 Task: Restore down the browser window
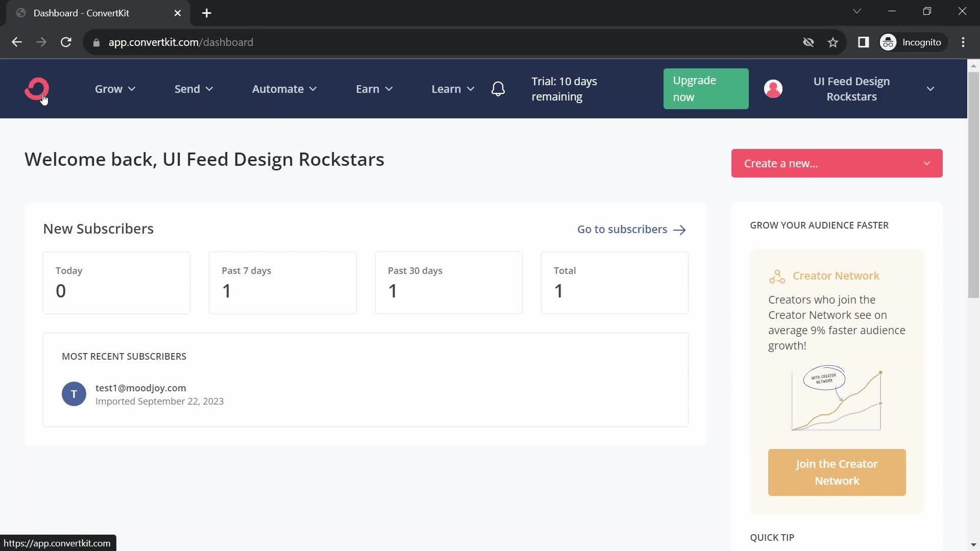[x=927, y=11]
